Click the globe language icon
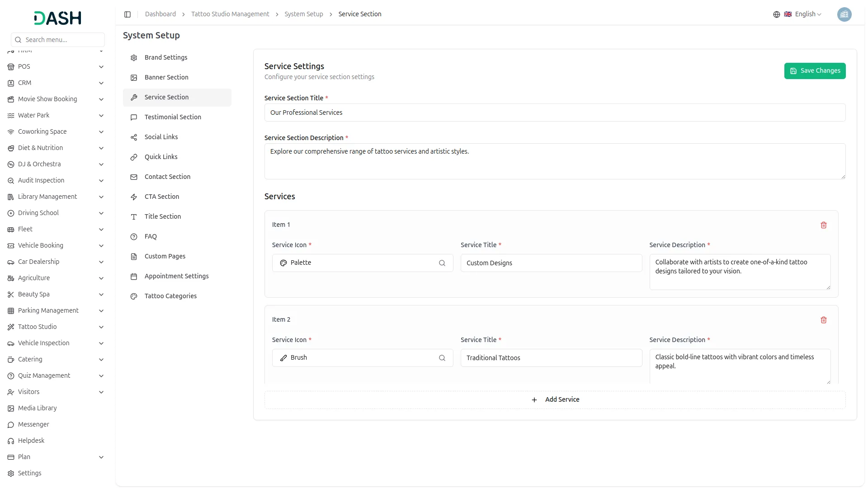The image size is (868, 488). (x=776, y=14)
